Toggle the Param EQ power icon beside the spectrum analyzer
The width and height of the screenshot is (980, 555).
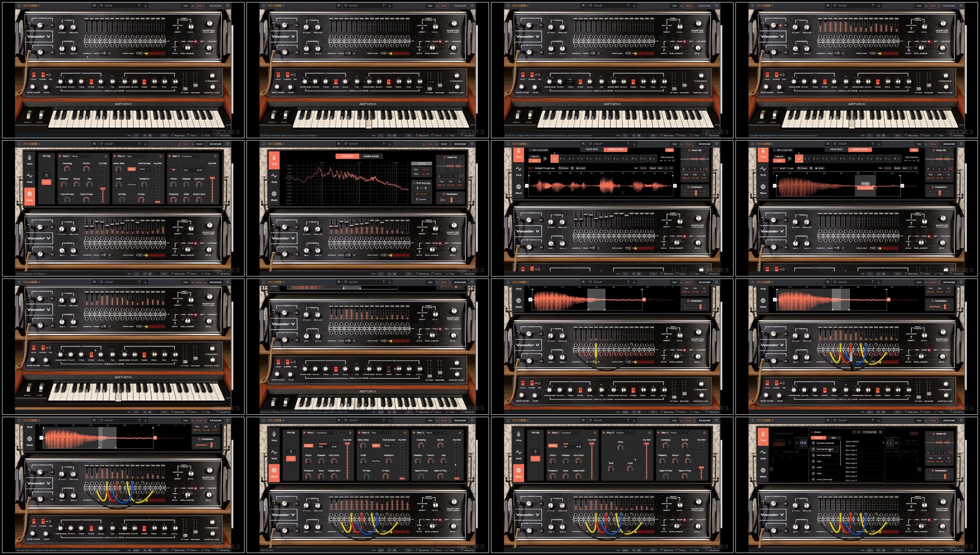pyautogui.click(x=445, y=157)
